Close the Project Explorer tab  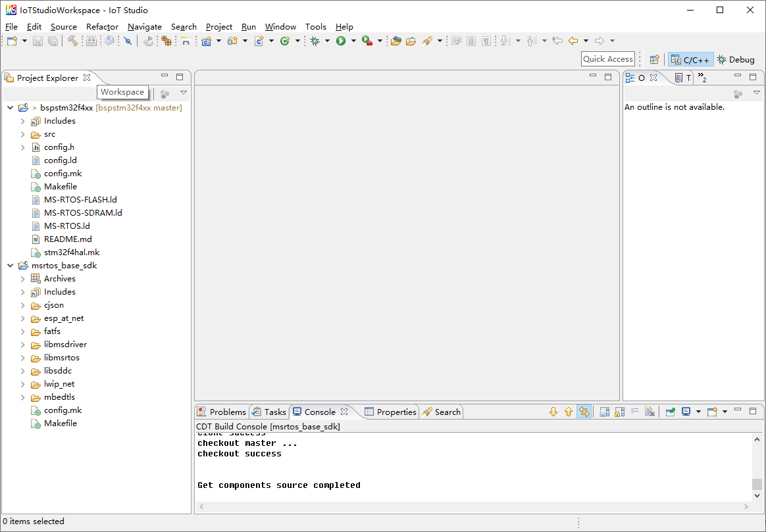pyautogui.click(x=87, y=78)
